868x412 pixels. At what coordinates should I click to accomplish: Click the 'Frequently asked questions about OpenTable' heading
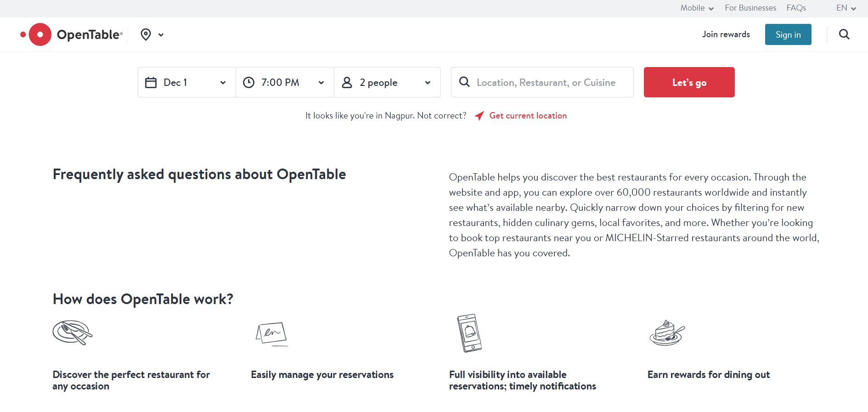coord(199,175)
